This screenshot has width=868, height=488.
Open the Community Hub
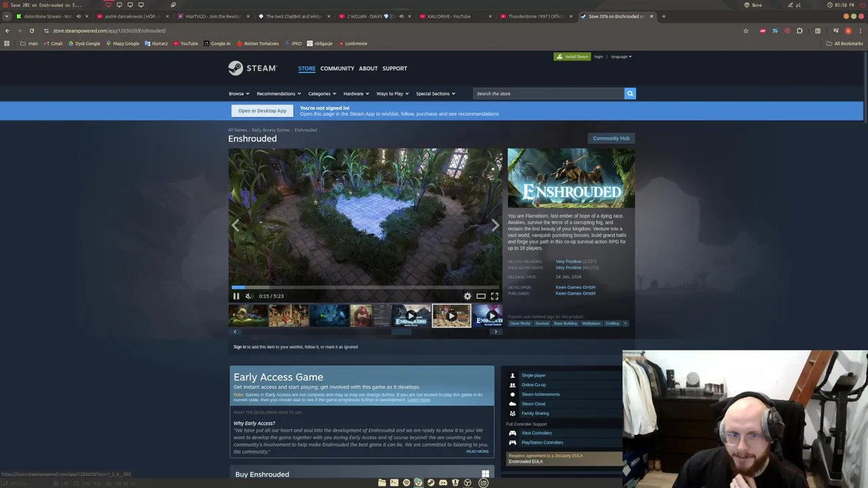coord(611,138)
